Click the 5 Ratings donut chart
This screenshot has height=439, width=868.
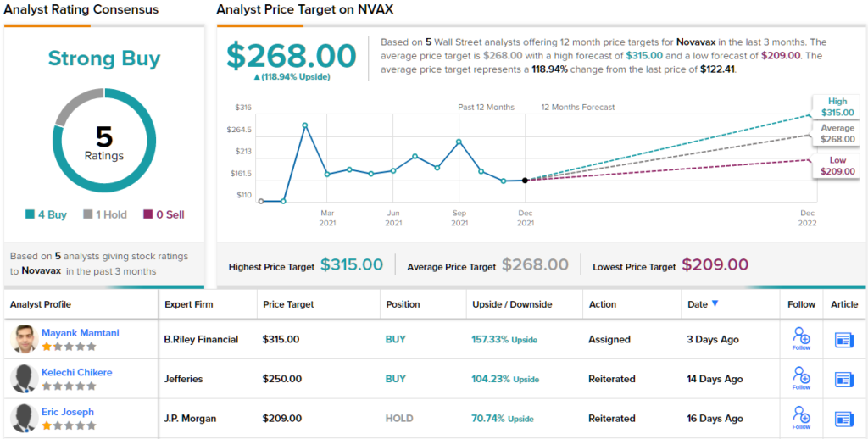coord(104,140)
